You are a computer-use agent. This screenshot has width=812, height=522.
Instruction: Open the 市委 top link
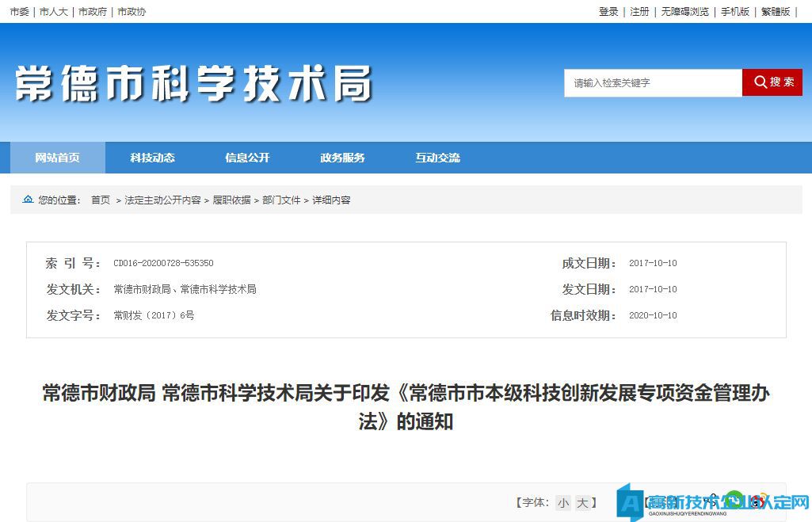pos(20,11)
